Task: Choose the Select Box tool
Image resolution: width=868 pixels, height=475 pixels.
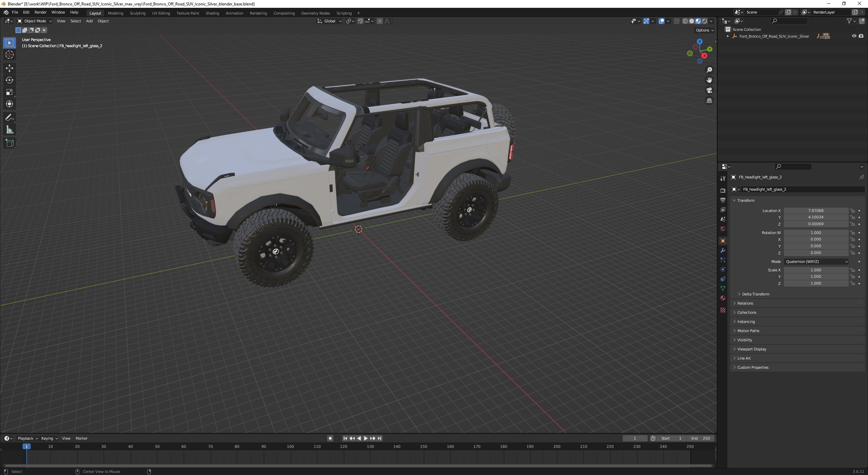Action: (9, 43)
